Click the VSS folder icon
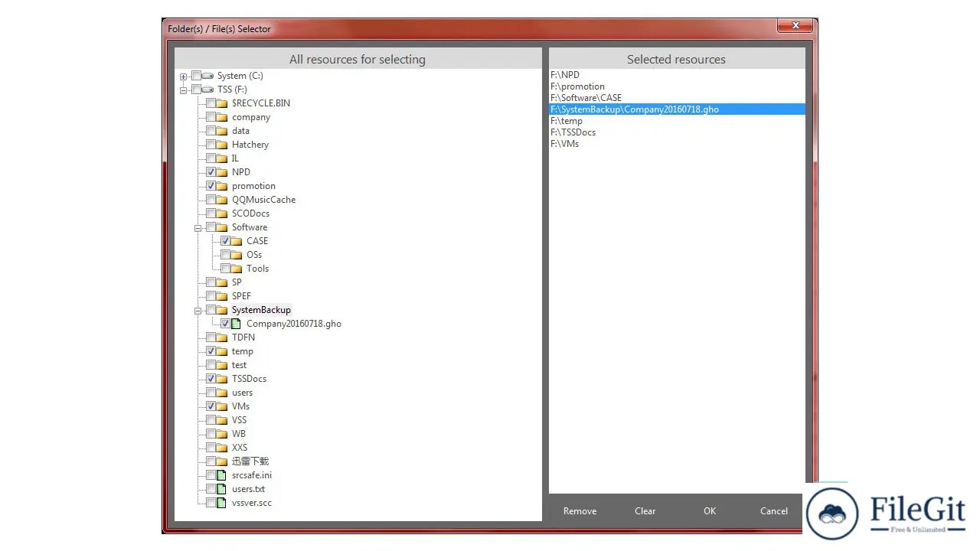Screen dimensions: 980x551 [222, 420]
